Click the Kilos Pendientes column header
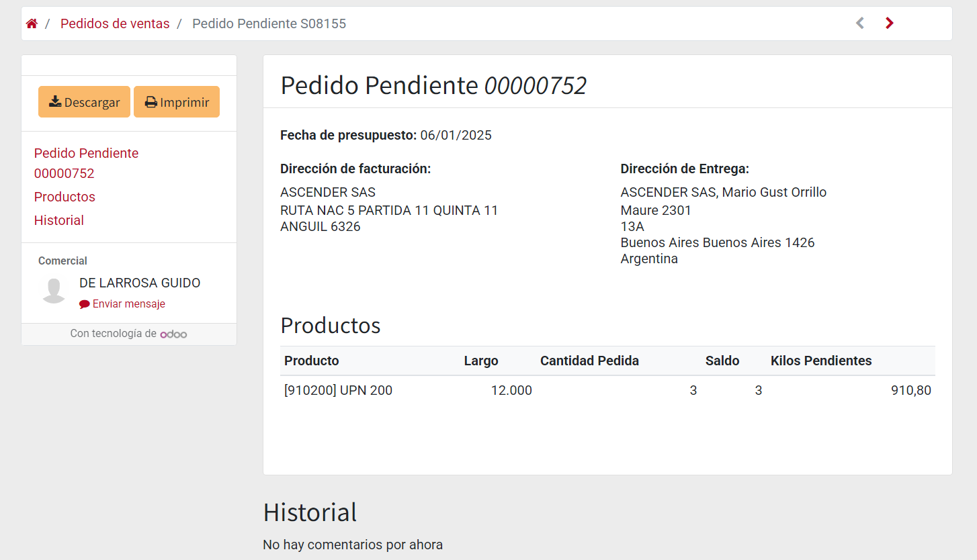Screen dimensions: 977x560 click(x=821, y=361)
